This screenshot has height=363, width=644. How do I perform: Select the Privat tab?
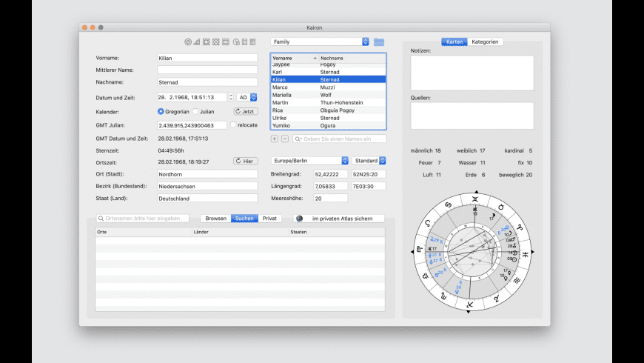[x=269, y=219]
